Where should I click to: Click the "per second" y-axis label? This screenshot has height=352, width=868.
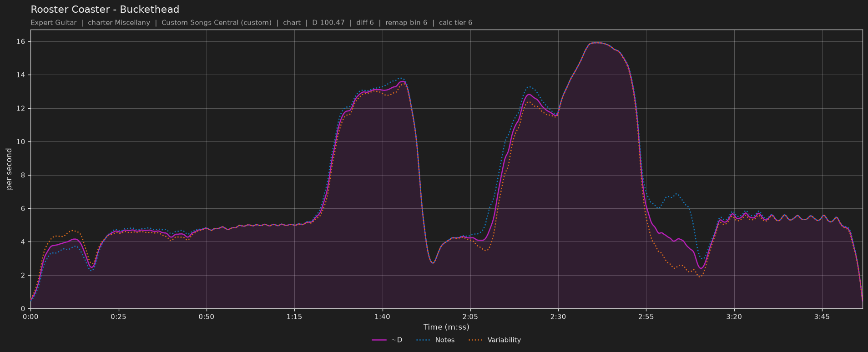(10, 169)
